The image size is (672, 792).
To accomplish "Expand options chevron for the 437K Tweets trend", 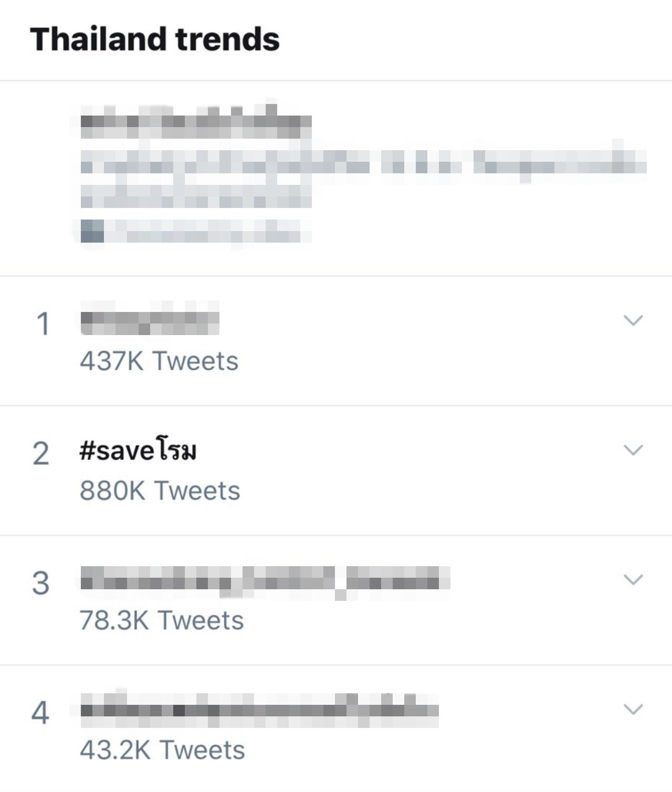I will [x=633, y=320].
